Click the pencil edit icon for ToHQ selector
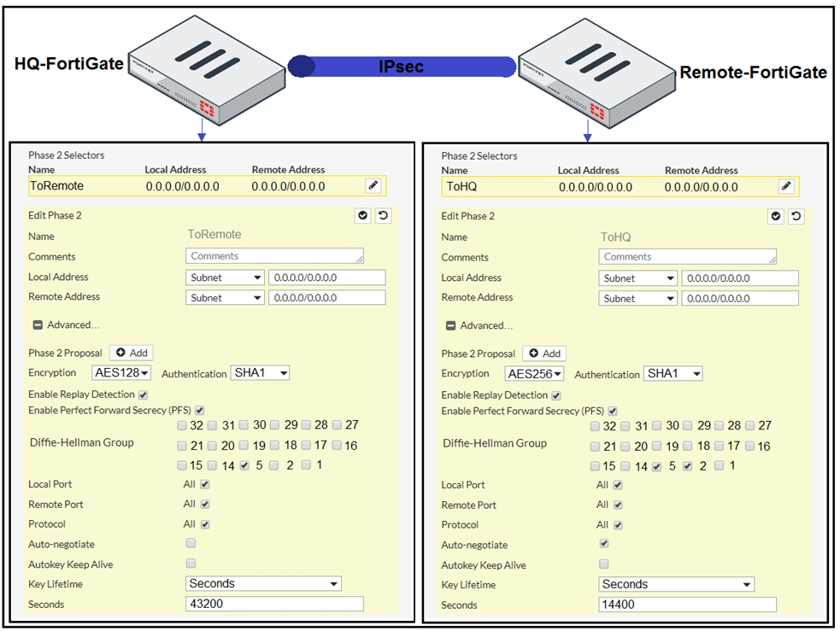 point(786,186)
